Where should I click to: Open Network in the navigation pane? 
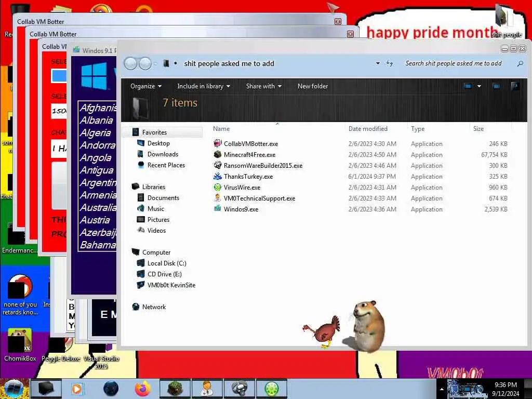pyautogui.click(x=154, y=307)
